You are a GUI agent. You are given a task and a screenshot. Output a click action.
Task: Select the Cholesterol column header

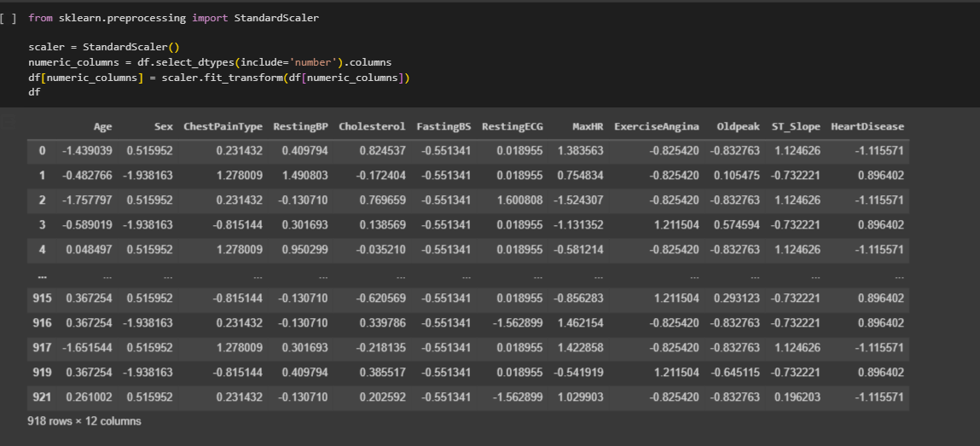tap(372, 126)
